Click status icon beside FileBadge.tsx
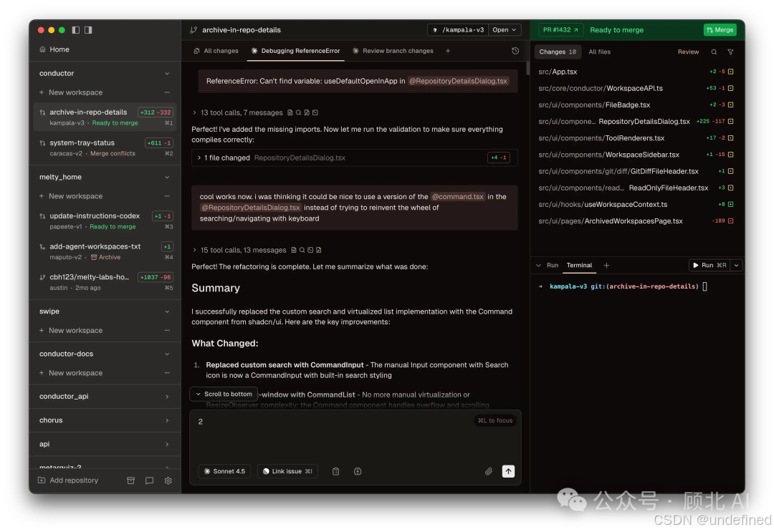774x532 pixels. (730, 105)
